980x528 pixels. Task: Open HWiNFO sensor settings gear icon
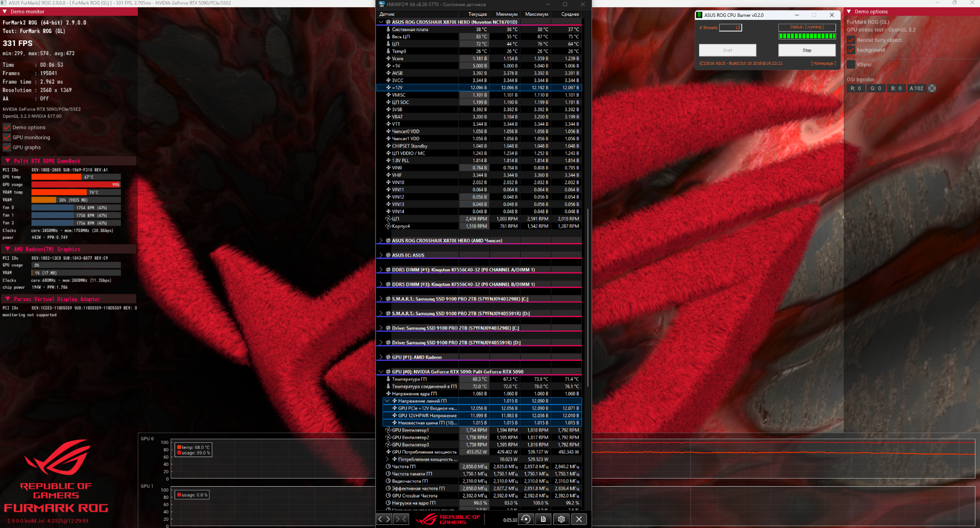click(561, 519)
